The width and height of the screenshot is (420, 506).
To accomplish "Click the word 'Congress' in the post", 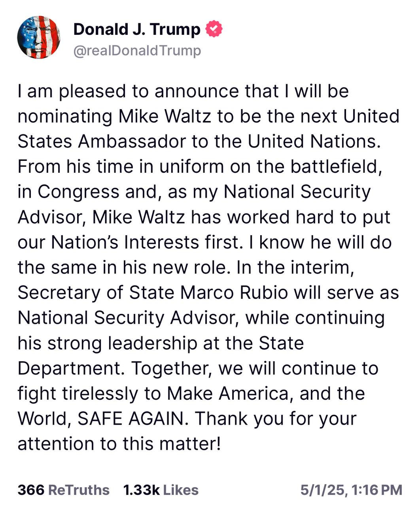I will 78,192.
